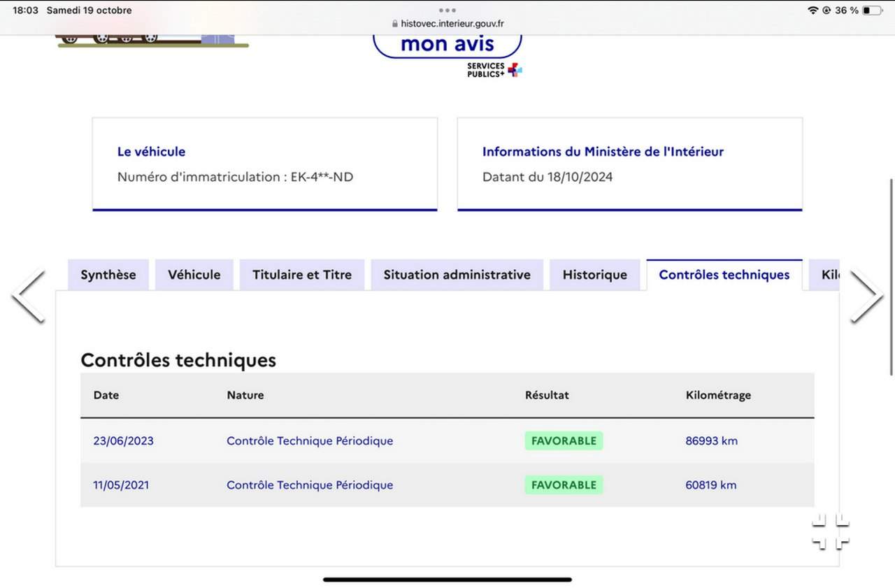Click the right arrow to go to next image
Viewport: 895px width, 588px height.
866,296
